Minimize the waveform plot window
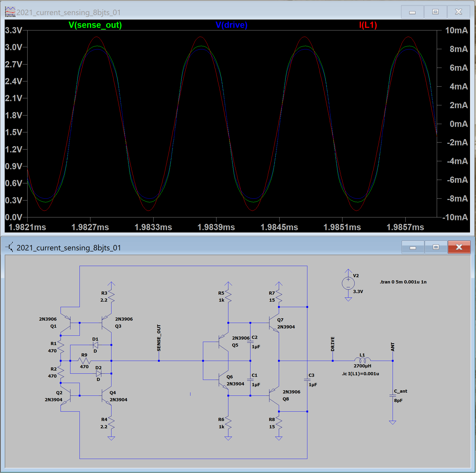Image resolution: width=476 pixels, height=473 pixels. 412,12
